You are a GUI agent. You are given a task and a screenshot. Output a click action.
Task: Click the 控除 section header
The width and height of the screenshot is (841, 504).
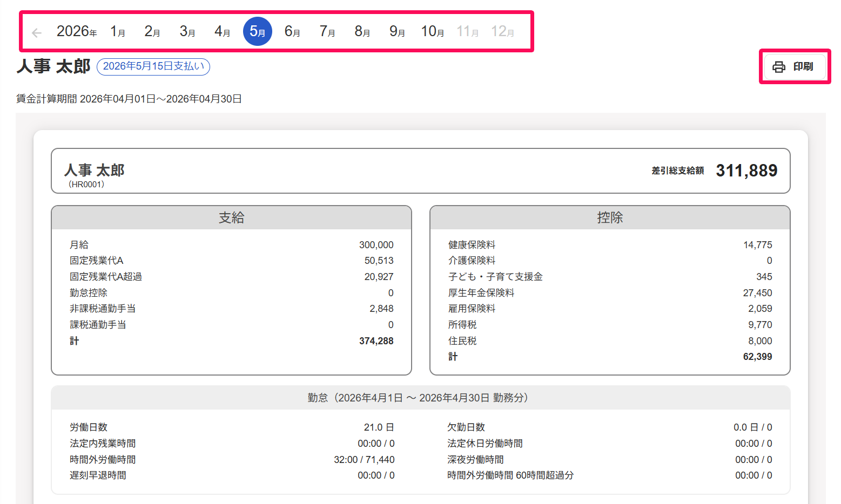click(x=610, y=217)
